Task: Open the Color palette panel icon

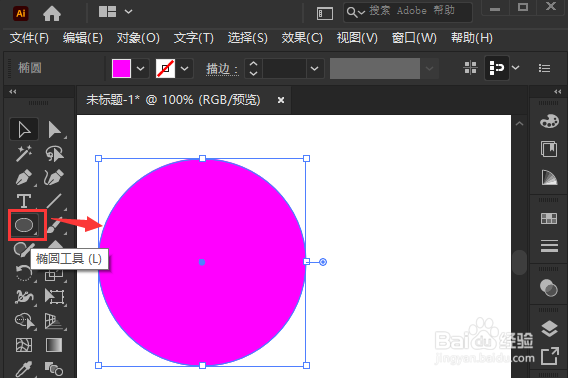Action: 549,121
